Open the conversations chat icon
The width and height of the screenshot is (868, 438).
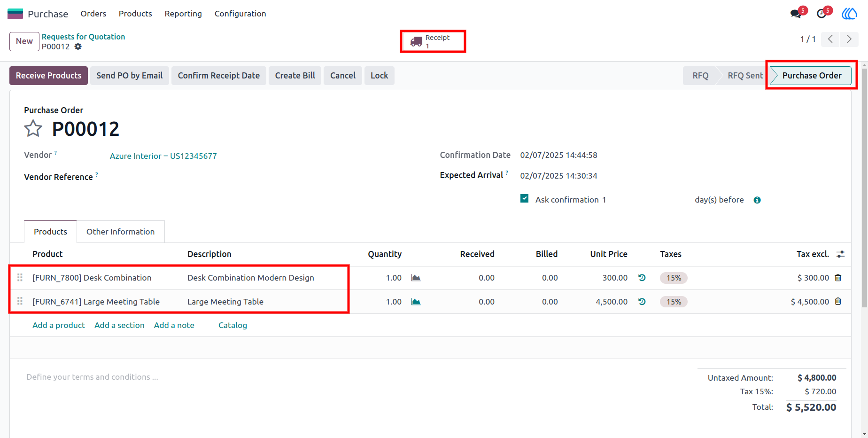796,14
